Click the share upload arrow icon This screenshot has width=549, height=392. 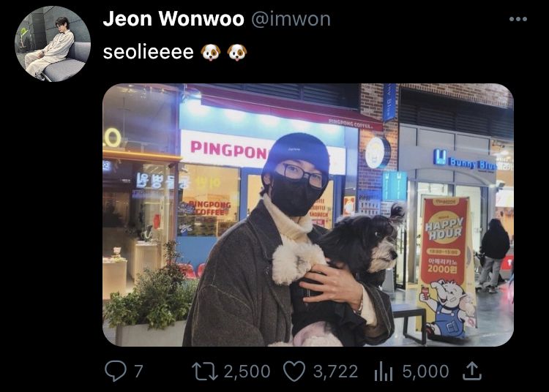click(472, 371)
